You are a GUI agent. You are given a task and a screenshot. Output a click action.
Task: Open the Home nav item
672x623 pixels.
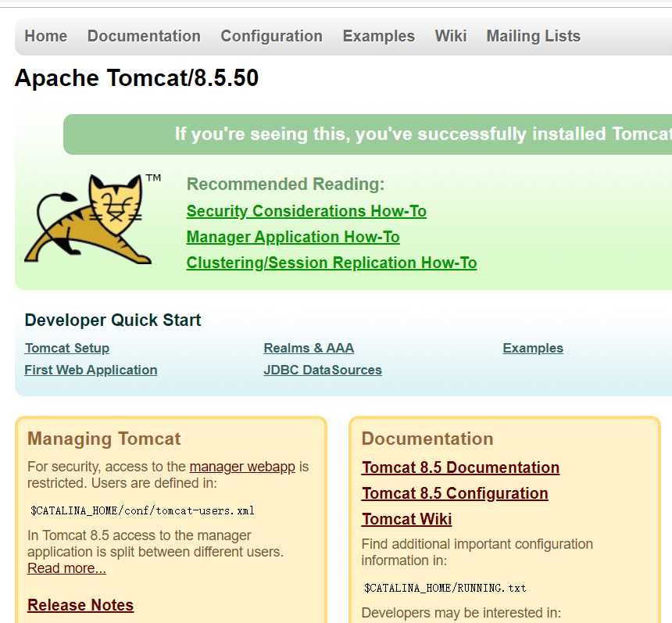click(46, 36)
